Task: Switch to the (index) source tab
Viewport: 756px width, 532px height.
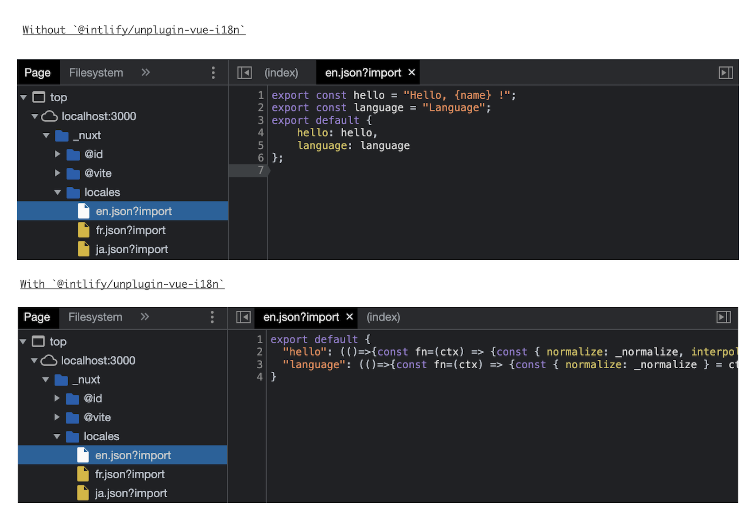Action: [281, 72]
